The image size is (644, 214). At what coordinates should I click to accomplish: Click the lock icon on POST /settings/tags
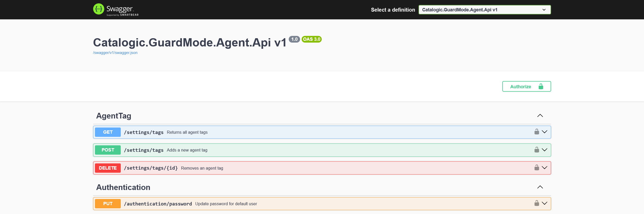point(537,150)
